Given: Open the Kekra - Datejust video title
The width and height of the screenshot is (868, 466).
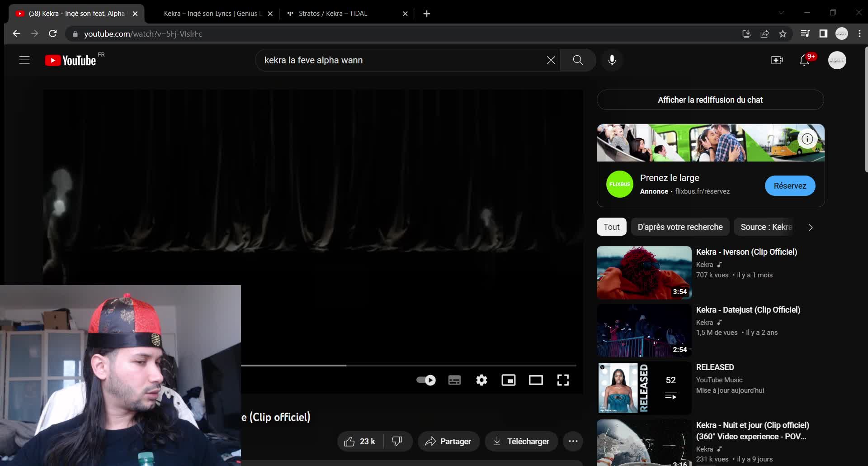Looking at the screenshot, I should 748,310.
